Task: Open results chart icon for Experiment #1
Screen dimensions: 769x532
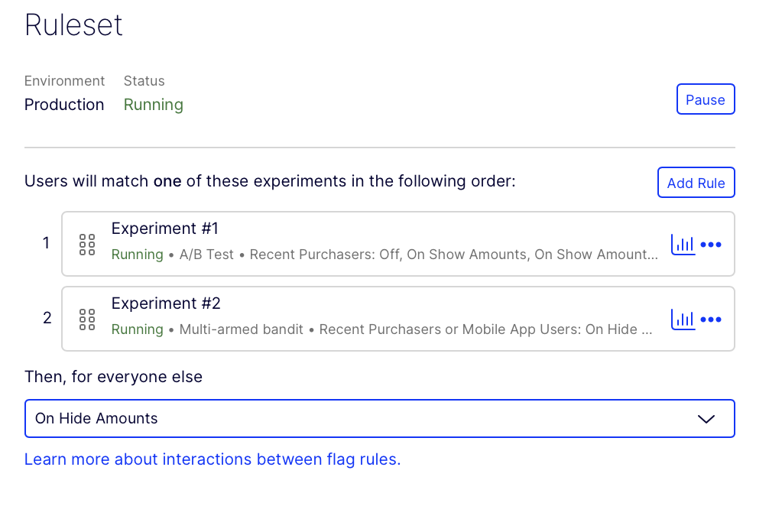Action: 683,245
